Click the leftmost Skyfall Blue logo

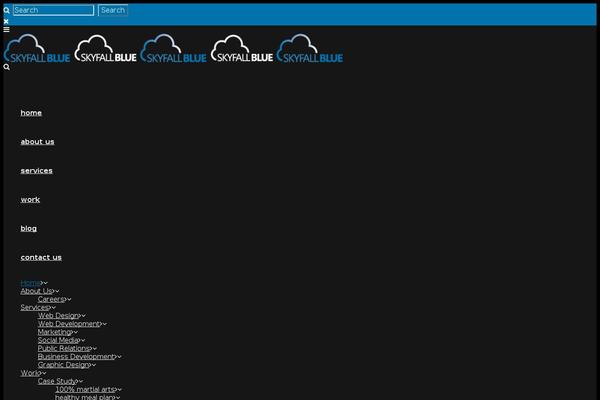coord(37,48)
